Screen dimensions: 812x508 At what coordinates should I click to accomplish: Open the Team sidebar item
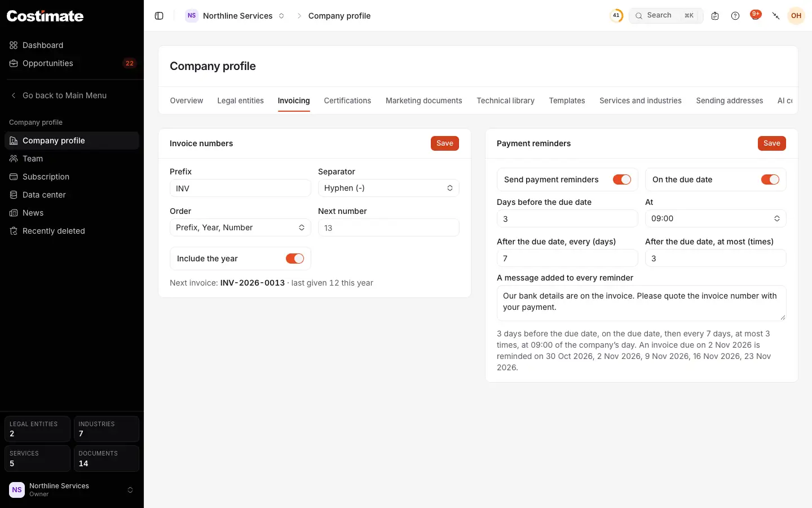pyautogui.click(x=72, y=159)
